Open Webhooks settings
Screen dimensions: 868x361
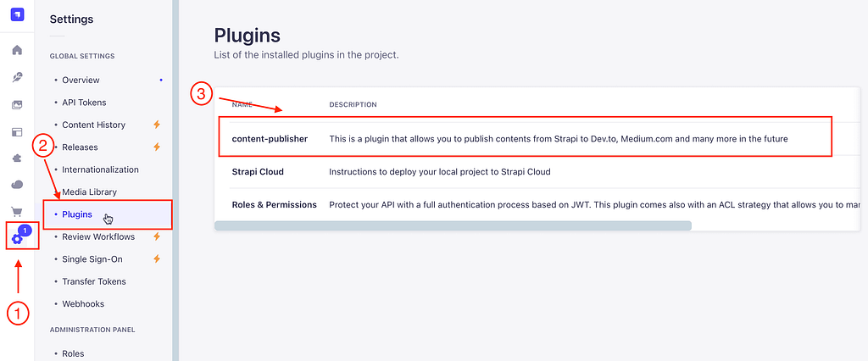click(83, 304)
